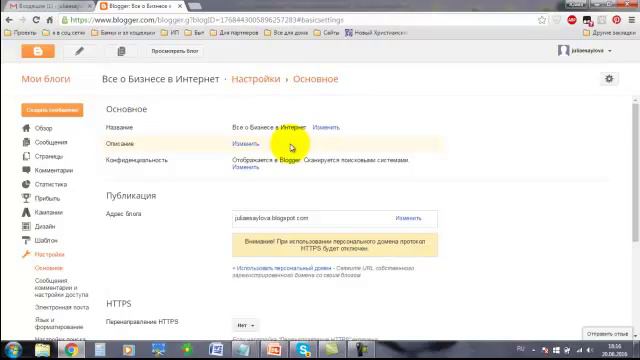The width and height of the screenshot is (640, 360).
Task: Open File Explorer taskbar icon
Action: 42,350
